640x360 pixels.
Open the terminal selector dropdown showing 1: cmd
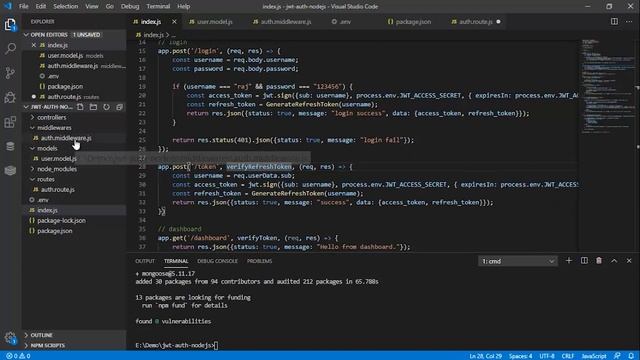click(x=517, y=261)
